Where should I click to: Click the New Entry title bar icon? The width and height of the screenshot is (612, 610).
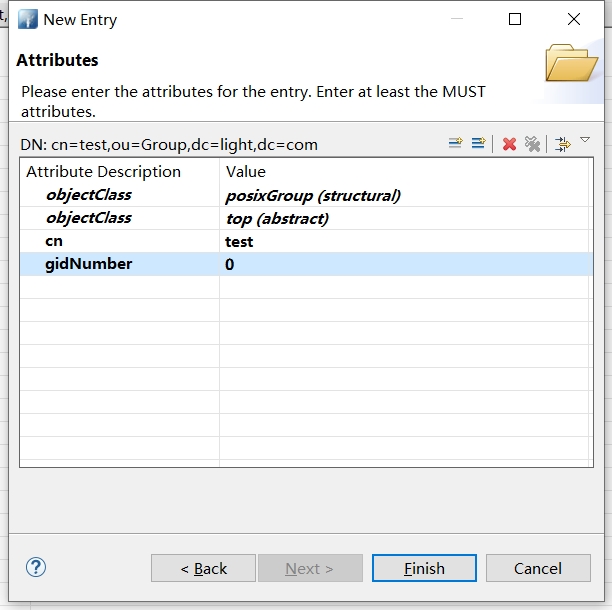pyautogui.click(x=27, y=20)
